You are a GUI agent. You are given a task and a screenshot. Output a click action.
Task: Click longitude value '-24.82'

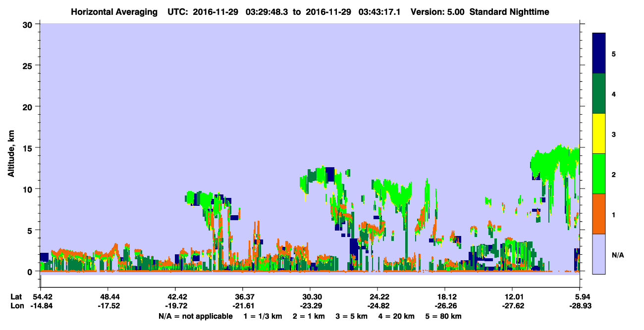(377, 306)
